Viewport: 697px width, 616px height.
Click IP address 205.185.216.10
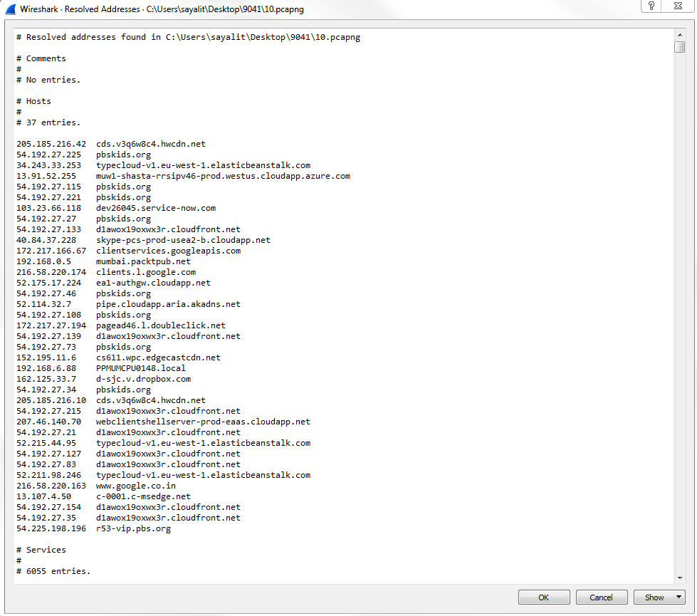pos(51,400)
